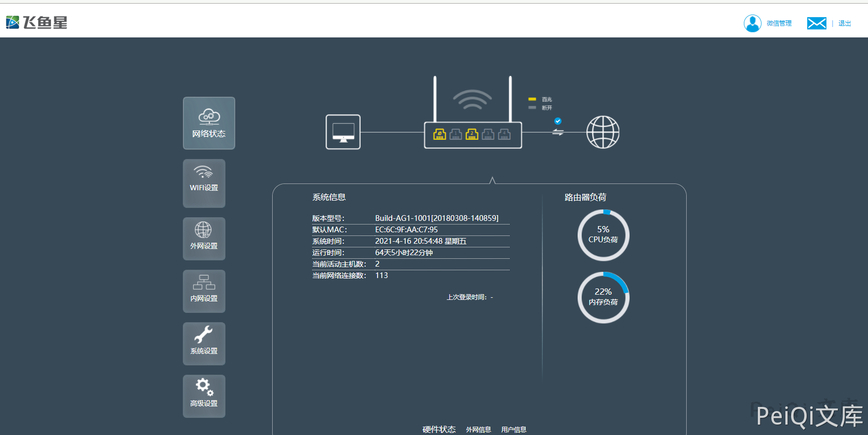Select the grey LAN port 4
This screenshot has width=868, height=435.
click(504, 135)
